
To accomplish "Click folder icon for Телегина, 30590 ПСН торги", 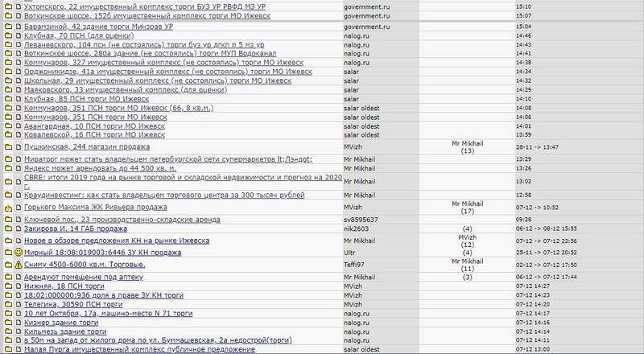I will click(8, 304).
